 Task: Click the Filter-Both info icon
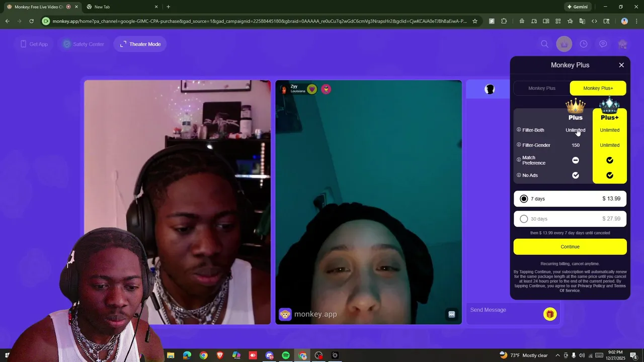pyautogui.click(x=519, y=130)
